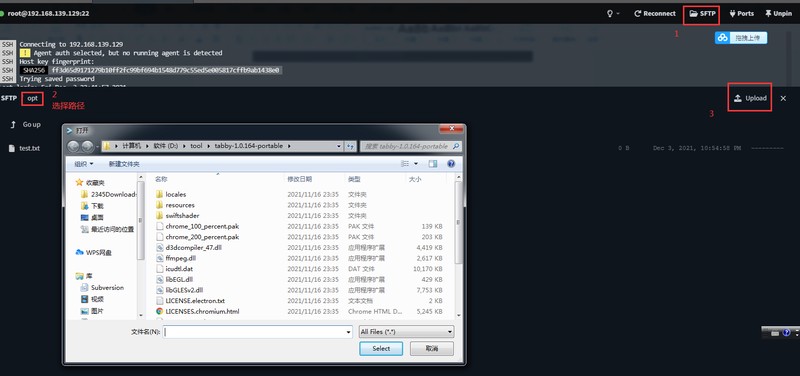The image size is (800, 376).
Task: Go up one directory in SFTP
Action: click(x=26, y=124)
